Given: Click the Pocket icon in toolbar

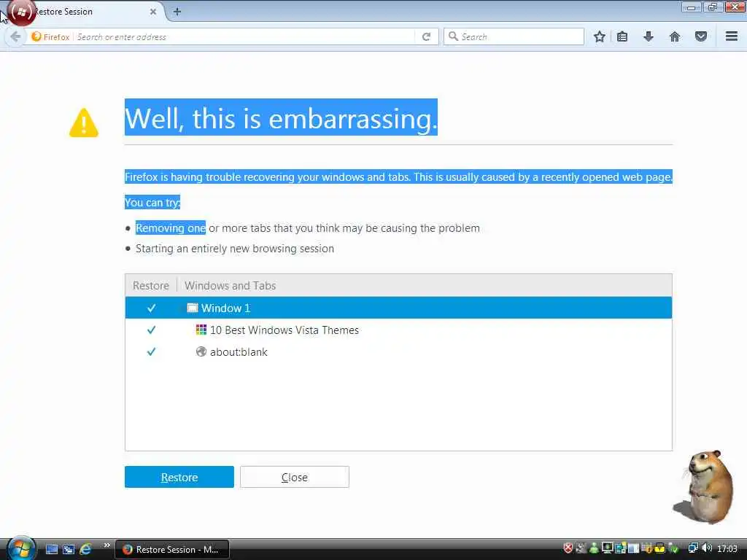Looking at the screenshot, I should click(701, 36).
